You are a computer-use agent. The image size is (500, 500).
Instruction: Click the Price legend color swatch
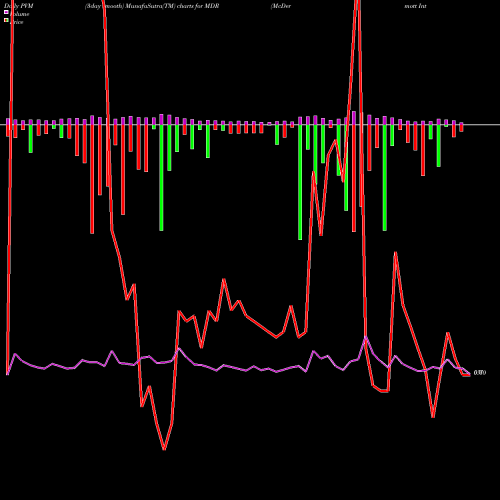6,21
